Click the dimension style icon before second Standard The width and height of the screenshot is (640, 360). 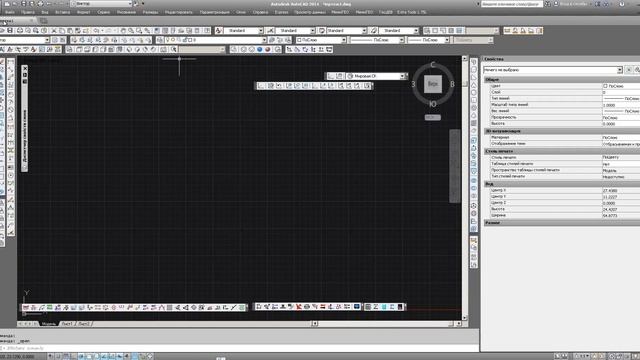point(270,31)
